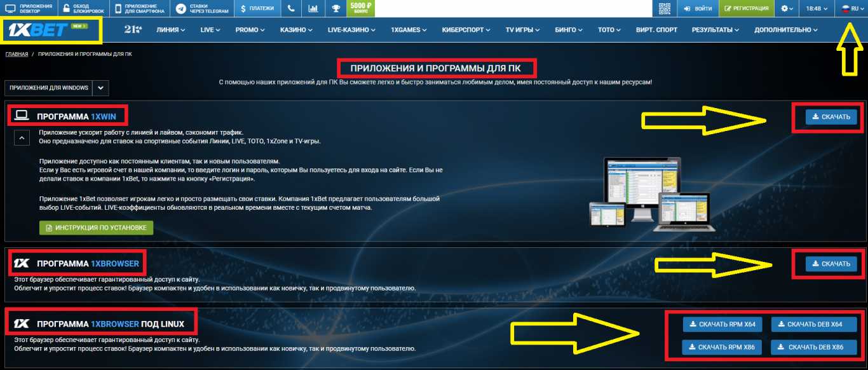Viewport: 868px width, 370px height.
Task: Download 1xBrowser DEB X64 package
Action: (814, 324)
